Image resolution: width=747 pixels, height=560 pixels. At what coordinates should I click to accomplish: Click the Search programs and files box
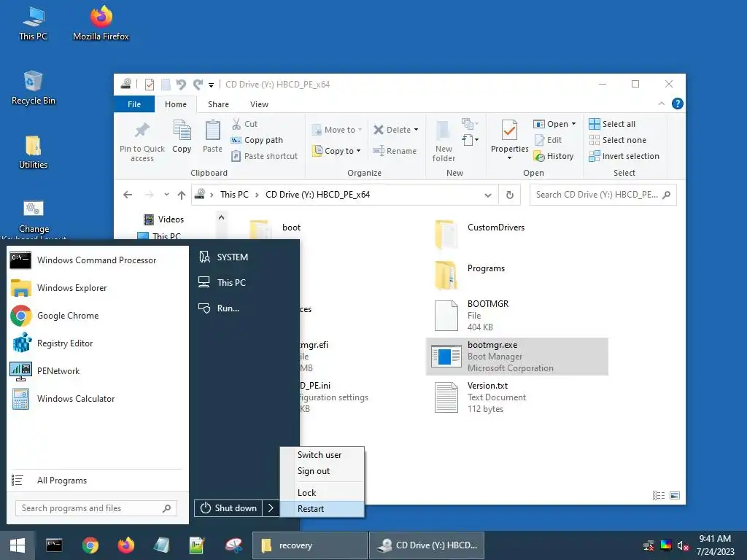pyautogui.click(x=96, y=508)
